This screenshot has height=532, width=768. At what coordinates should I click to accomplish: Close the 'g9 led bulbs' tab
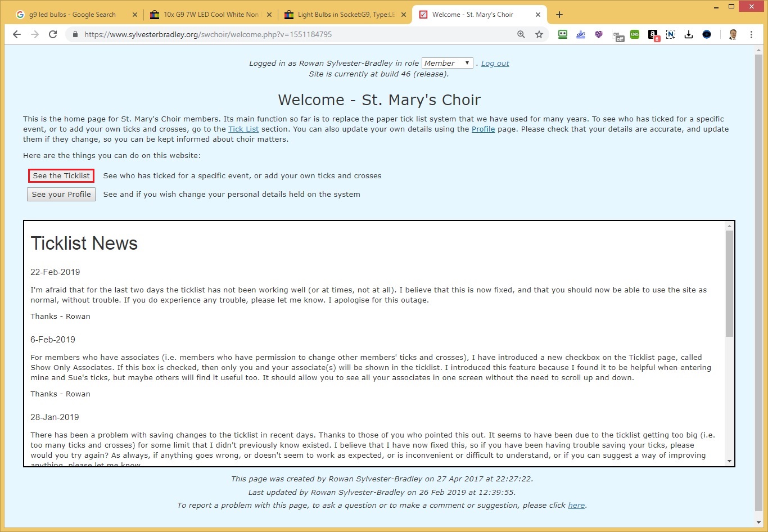[x=135, y=15]
